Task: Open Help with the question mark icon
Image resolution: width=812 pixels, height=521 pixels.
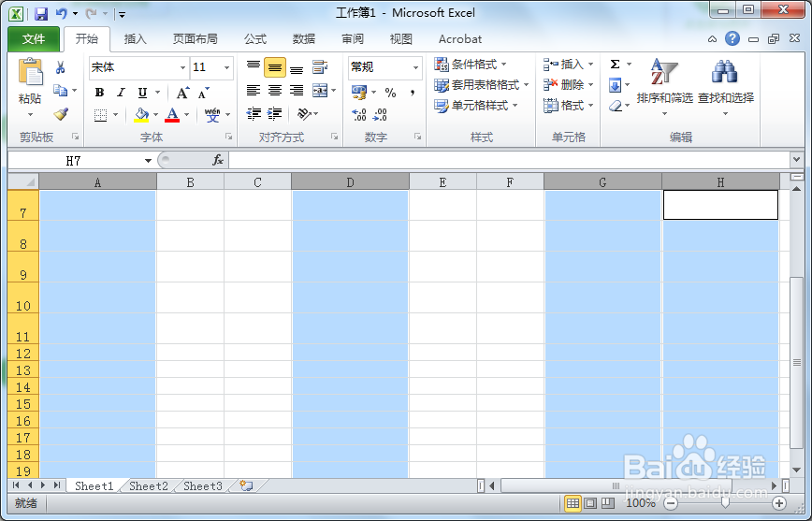Action: tap(732, 39)
